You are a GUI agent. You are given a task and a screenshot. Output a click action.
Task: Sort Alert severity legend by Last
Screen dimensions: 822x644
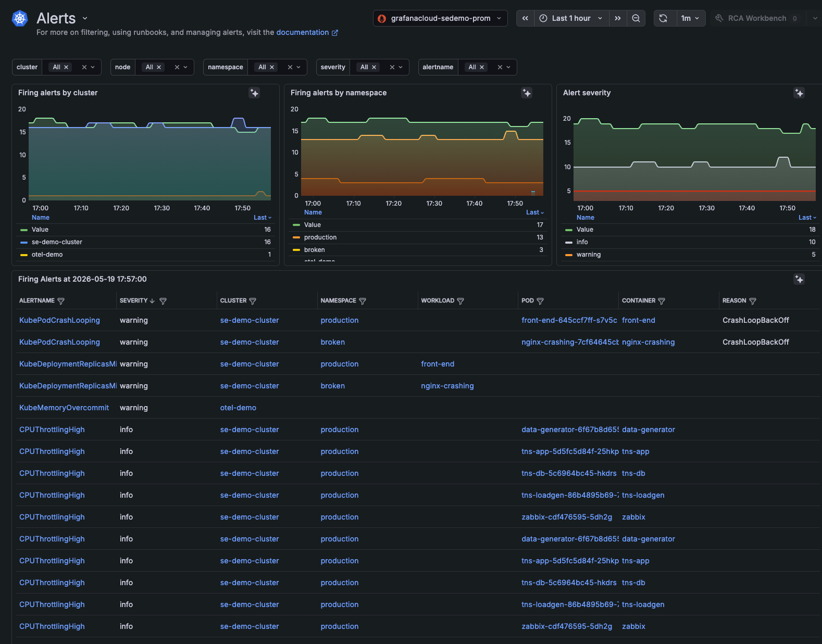pyautogui.click(x=807, y=218)
